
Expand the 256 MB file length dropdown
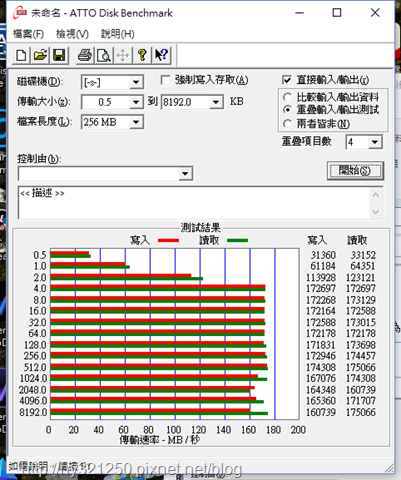[x=136, y=122]
